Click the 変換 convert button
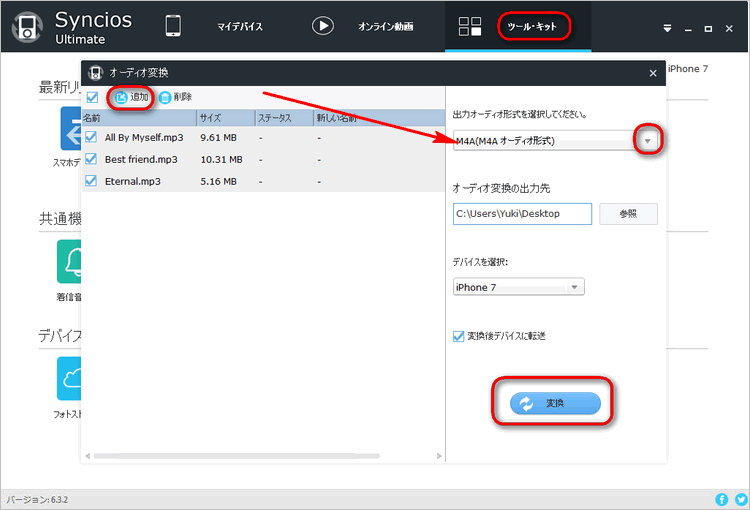This screenshot has width=750, height=510. [555, 403]
